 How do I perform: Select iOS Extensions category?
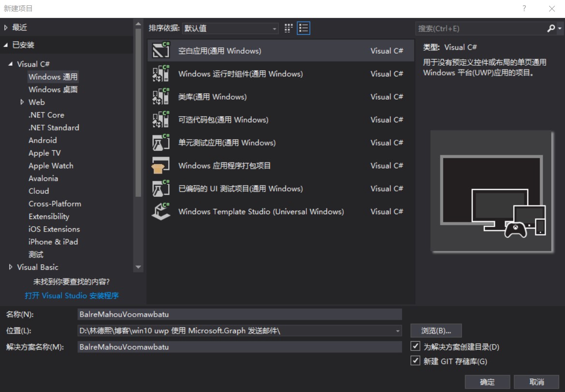click(x=54, y=229)
